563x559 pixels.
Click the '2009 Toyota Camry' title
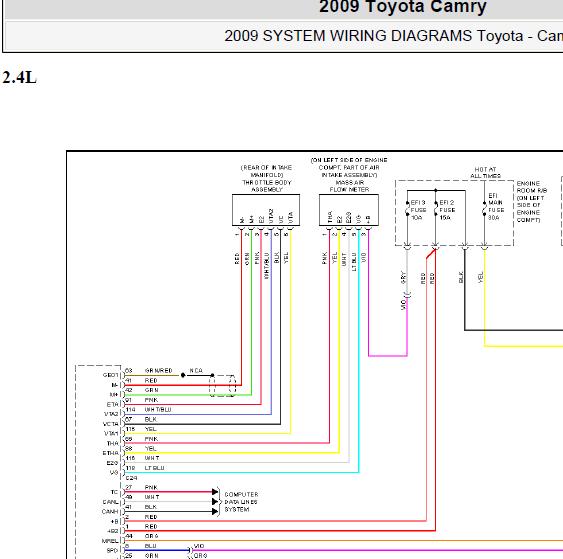(x=403, y=6)
